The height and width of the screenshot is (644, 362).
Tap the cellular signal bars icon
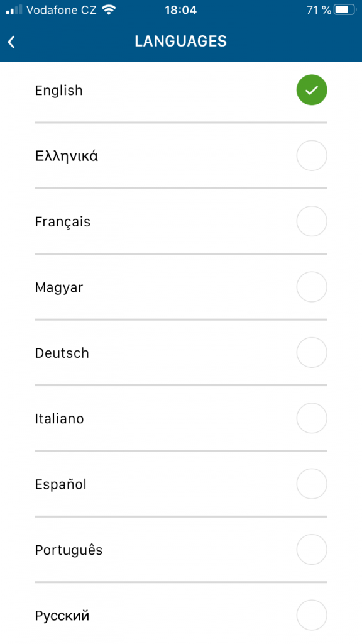click(x=14, y=10)
